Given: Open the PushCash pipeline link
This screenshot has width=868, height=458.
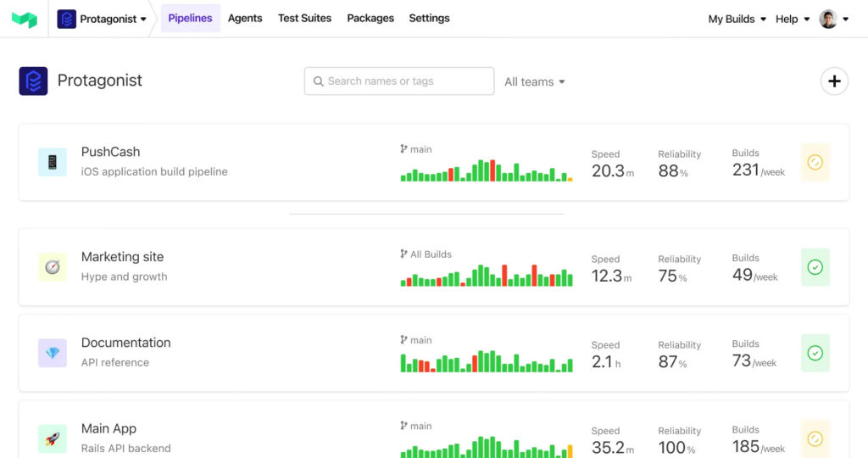Looking at the screenshot, I should (110, 152).
